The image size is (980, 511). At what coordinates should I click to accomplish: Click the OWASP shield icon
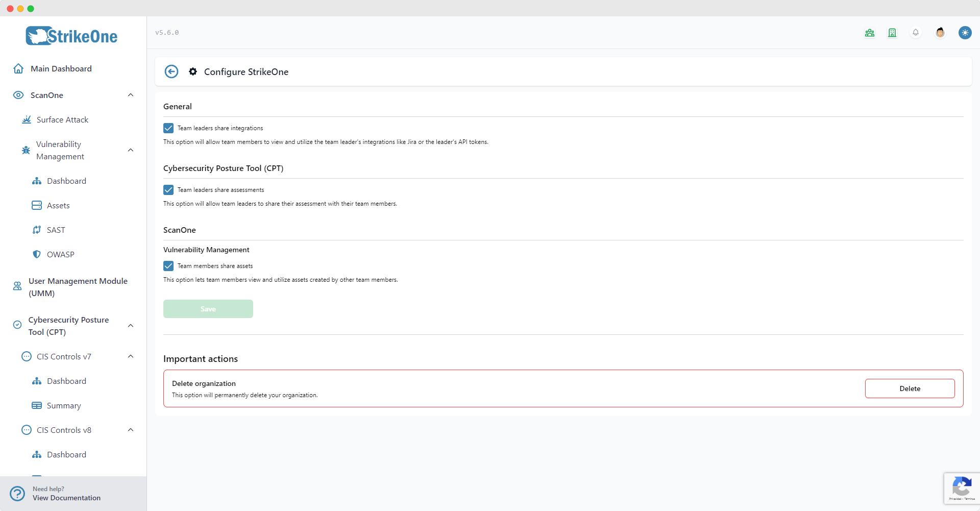pyautogui.click(x=36, y=254)
